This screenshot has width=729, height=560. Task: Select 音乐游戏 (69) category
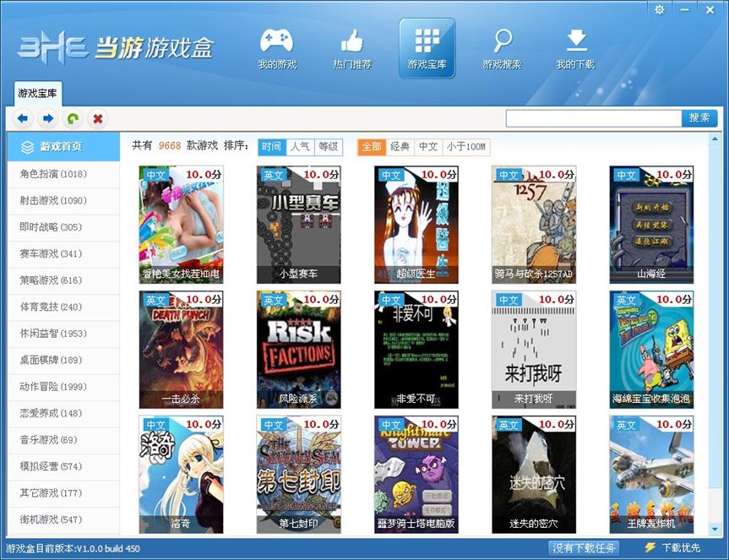pos(63,439)
